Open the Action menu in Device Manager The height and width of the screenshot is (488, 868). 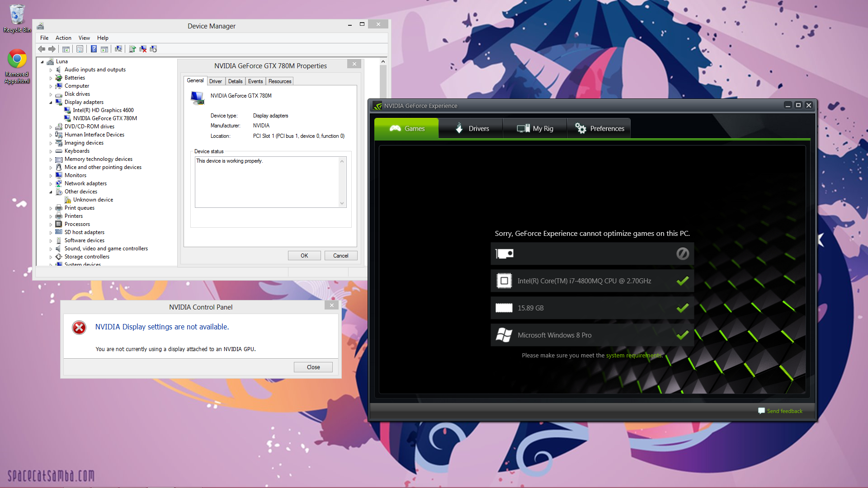[63, 38]
